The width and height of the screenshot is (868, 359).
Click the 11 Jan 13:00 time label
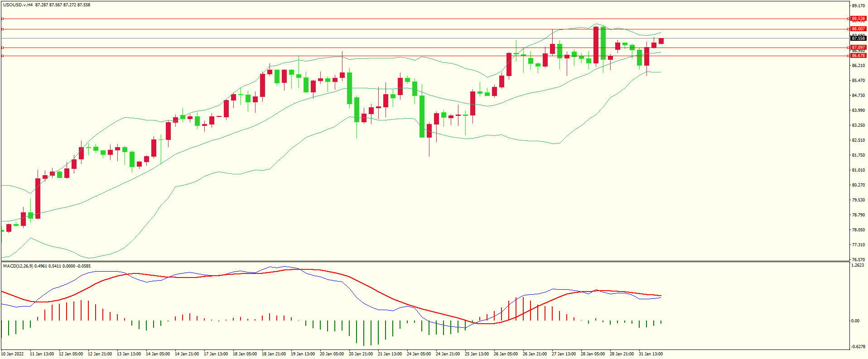(42, 354)
